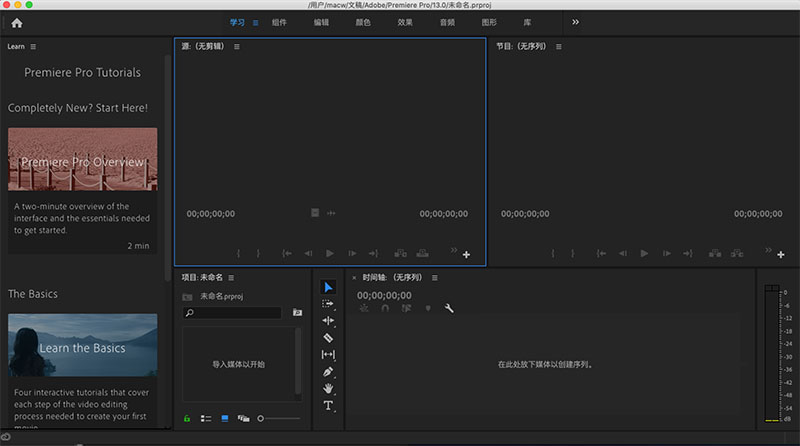This screenshot has height=446, width=800.
Task: Go to In point in Source monitor
Action: coord(287,253)
